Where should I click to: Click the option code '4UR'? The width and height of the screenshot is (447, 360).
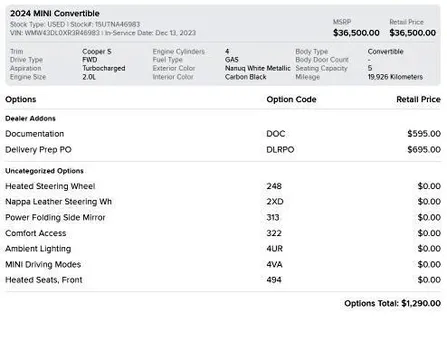click(x=275, y=249)
